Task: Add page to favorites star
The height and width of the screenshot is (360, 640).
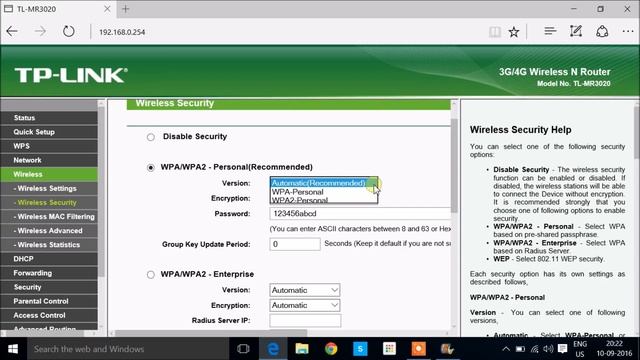Action: click(x=514, y=31)
